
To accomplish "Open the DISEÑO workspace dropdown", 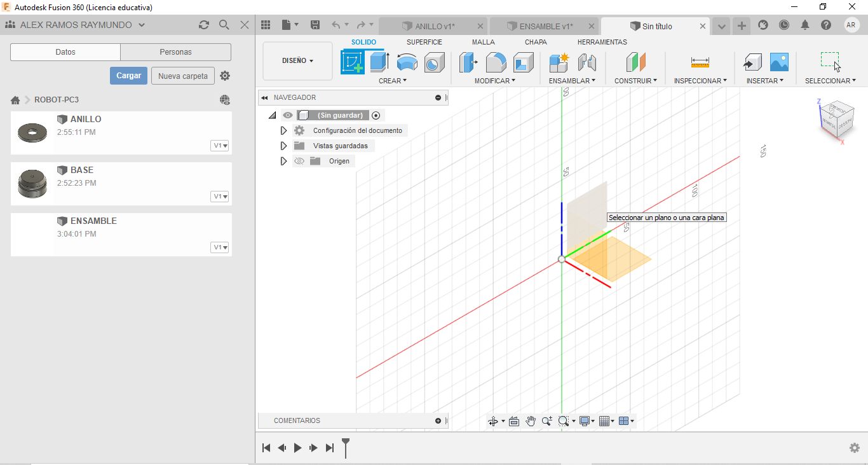I will click(x=297, y=61).
